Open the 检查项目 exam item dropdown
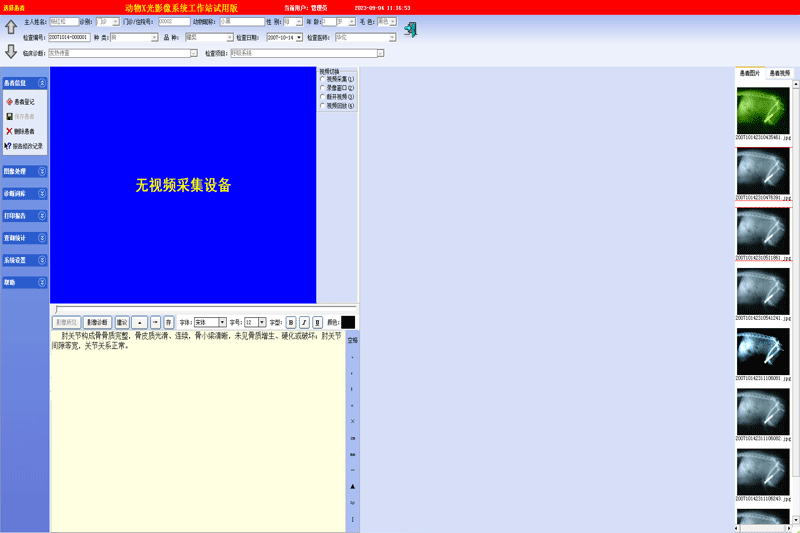The width and height of the screenshot is (800, 533). 380,53
